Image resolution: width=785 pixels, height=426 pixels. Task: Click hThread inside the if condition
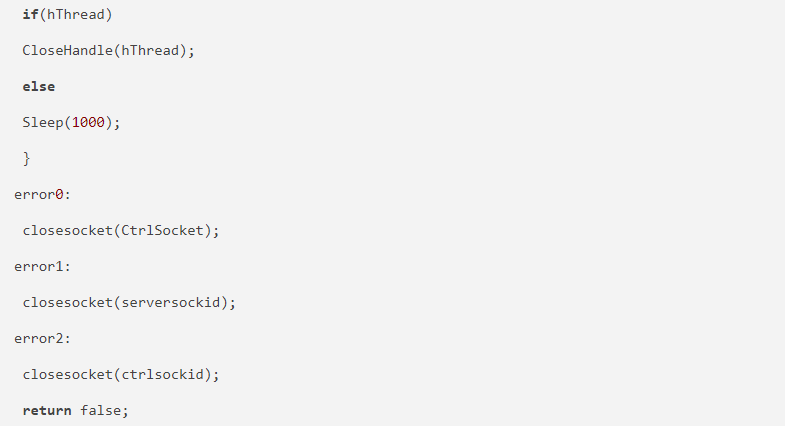[x=70, y=14]
